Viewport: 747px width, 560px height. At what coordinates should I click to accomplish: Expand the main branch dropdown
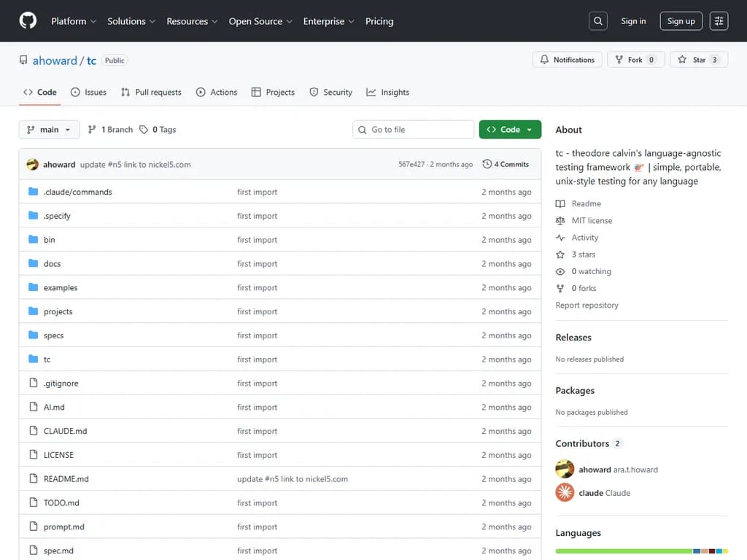[49, 130]
